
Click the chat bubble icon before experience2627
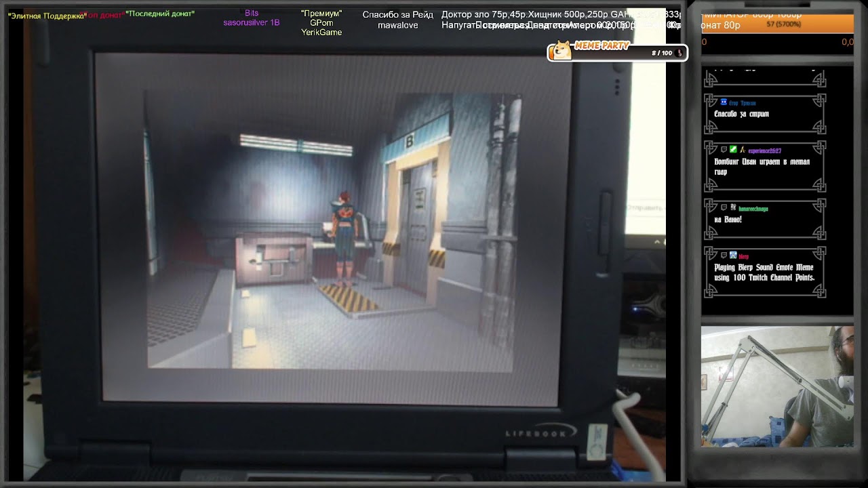coord(724,150)
